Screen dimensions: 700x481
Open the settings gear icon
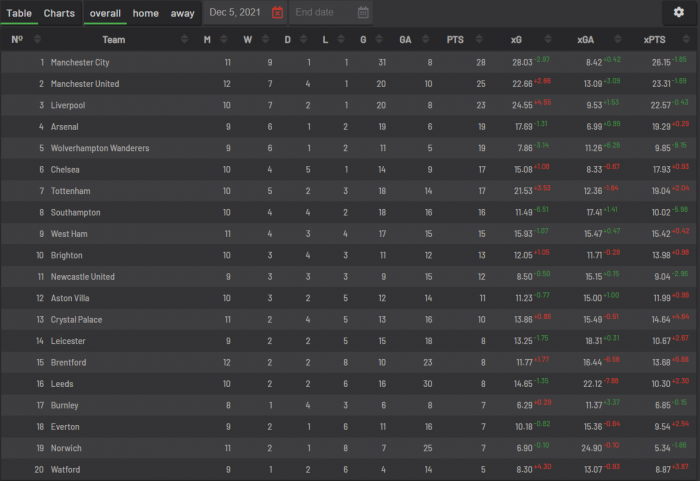click(x=679, y=13)
